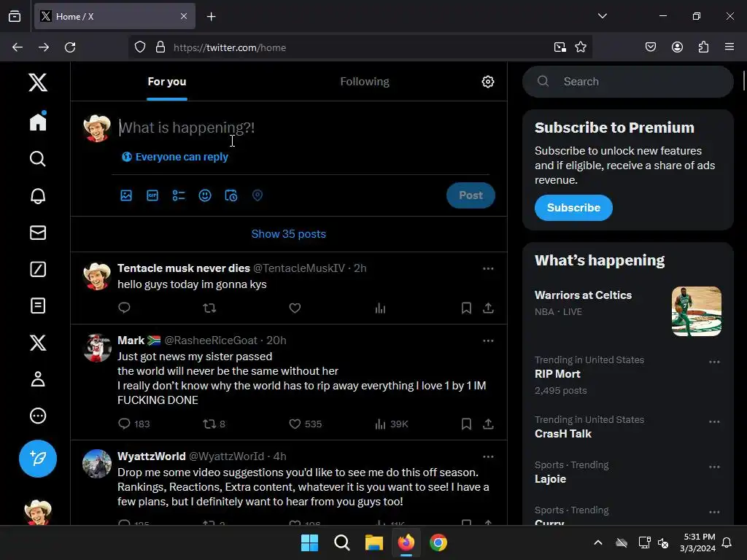747x560 pixels.
Task: Reload the page in Firefox
Action: (70, 47)
